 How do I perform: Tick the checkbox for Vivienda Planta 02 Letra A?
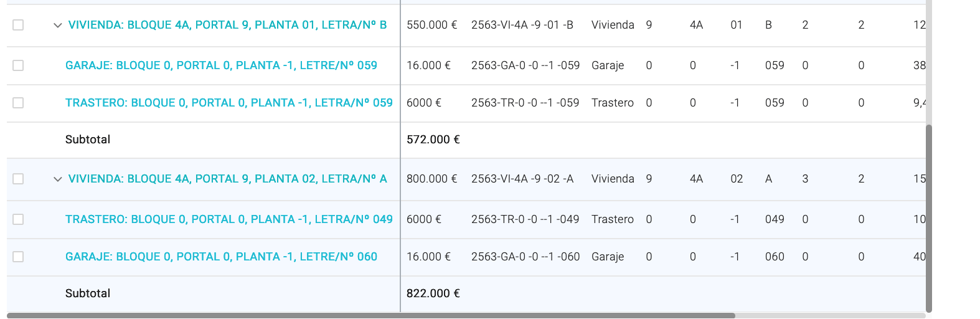18,179
